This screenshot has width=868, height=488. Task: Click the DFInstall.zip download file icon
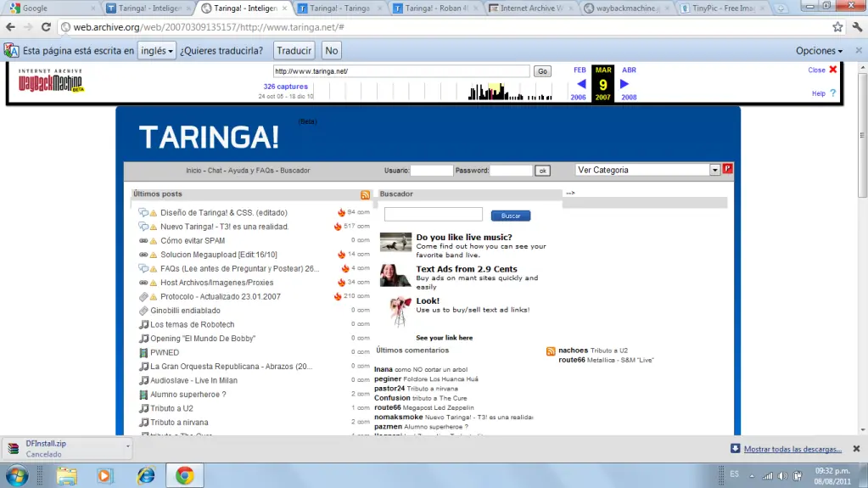point(14,448)
